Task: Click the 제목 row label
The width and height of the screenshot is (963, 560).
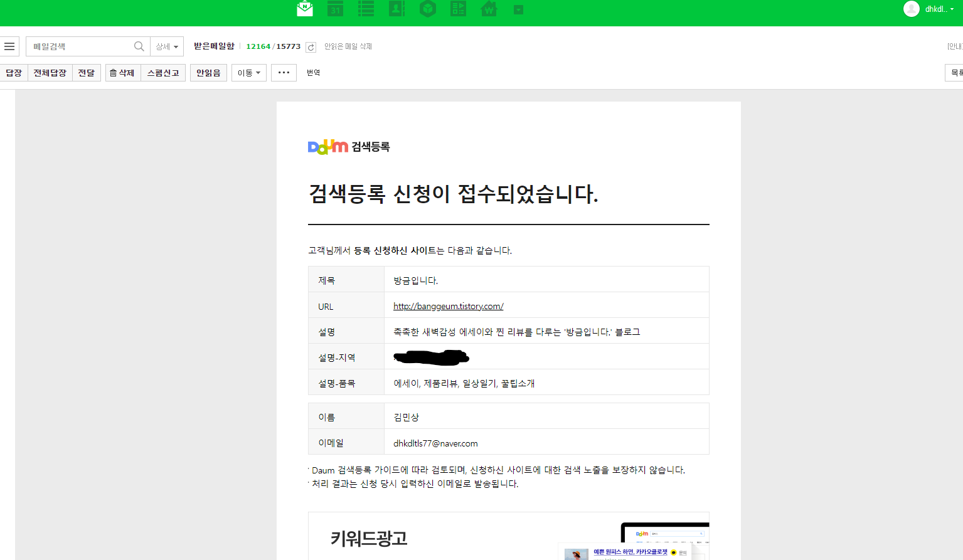Action: [327, 280]
